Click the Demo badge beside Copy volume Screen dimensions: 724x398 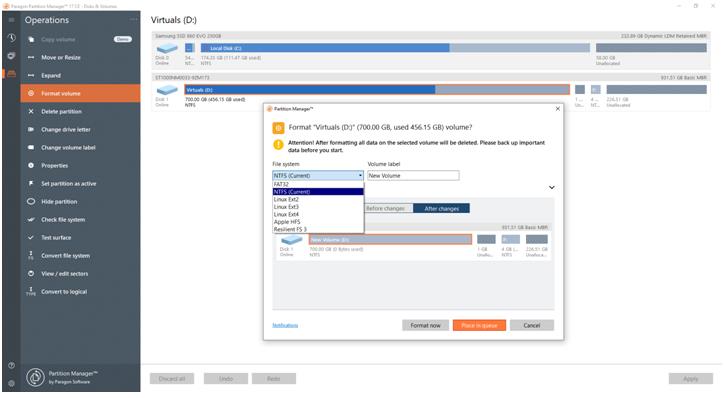coord(123,39)
